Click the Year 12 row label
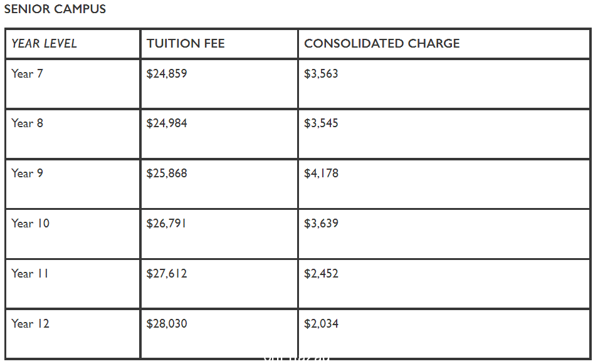Screen dimensions: 593x364 (30, 323)
